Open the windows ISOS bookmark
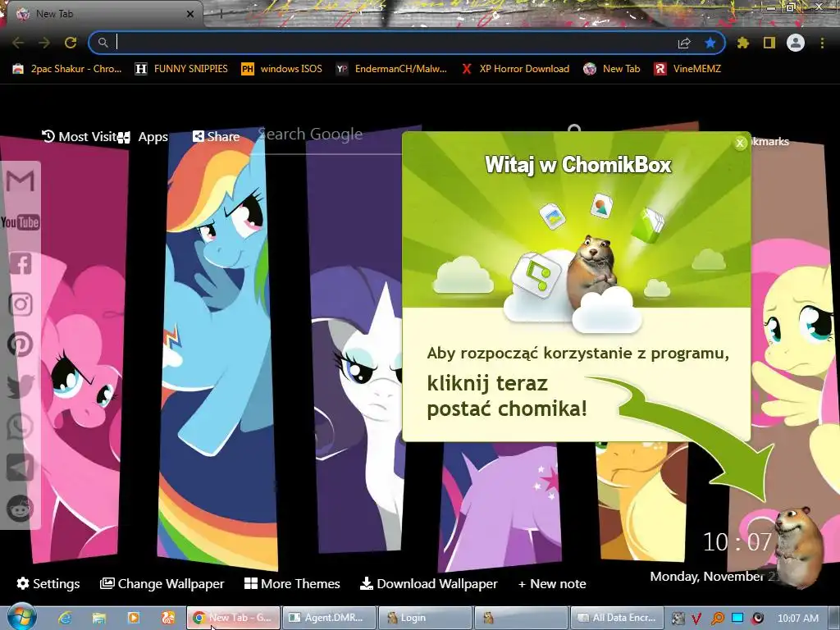 [282, 69]
